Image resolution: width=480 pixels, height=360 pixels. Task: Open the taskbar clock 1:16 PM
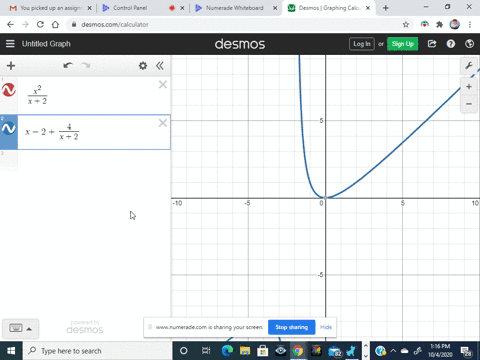point(440,351)
